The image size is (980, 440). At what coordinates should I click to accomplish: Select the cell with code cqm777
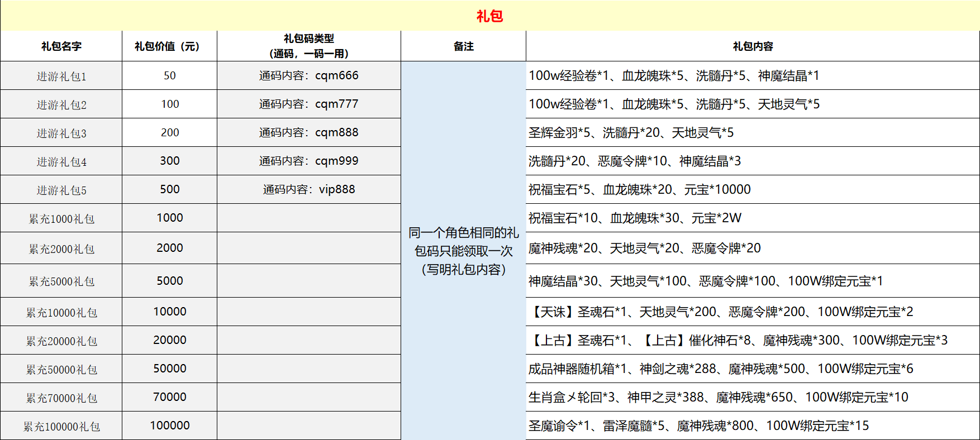pos(308,104)
